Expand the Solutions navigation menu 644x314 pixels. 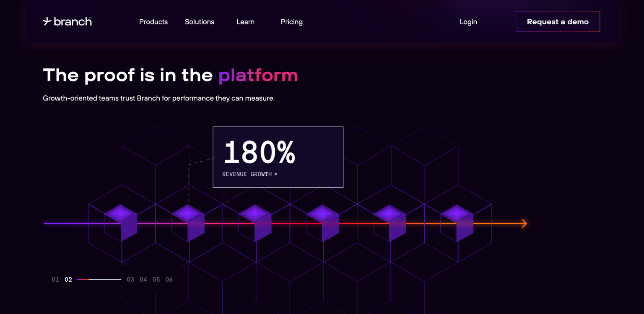click(x=200, y=22)
